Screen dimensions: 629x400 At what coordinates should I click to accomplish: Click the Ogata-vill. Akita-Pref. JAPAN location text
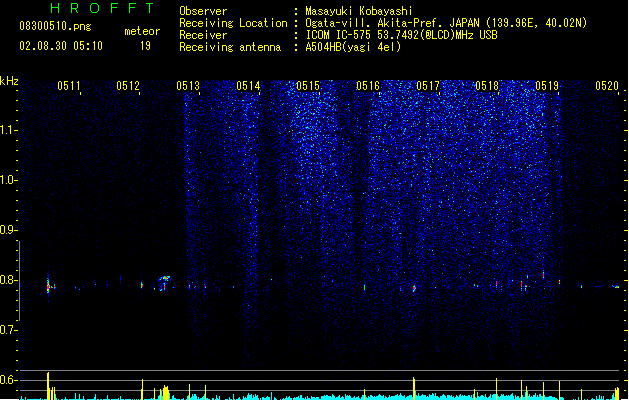click(x=446, y=23)
